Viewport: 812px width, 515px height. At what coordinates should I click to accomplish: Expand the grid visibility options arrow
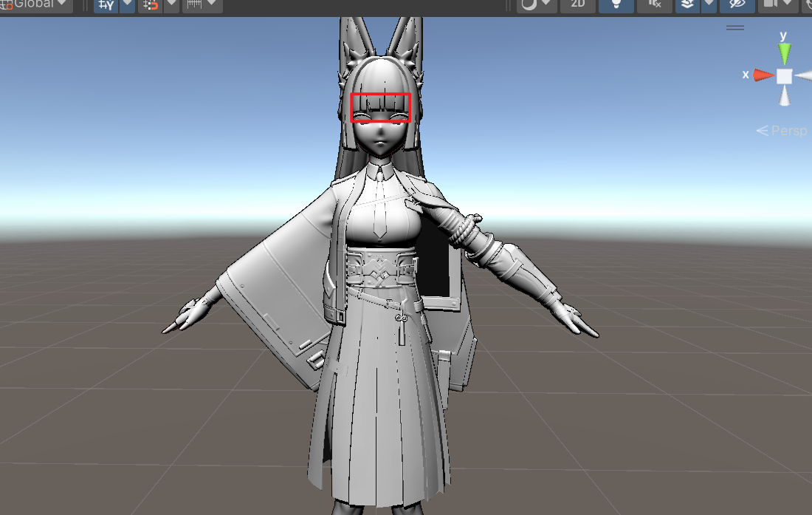(127, 4)
